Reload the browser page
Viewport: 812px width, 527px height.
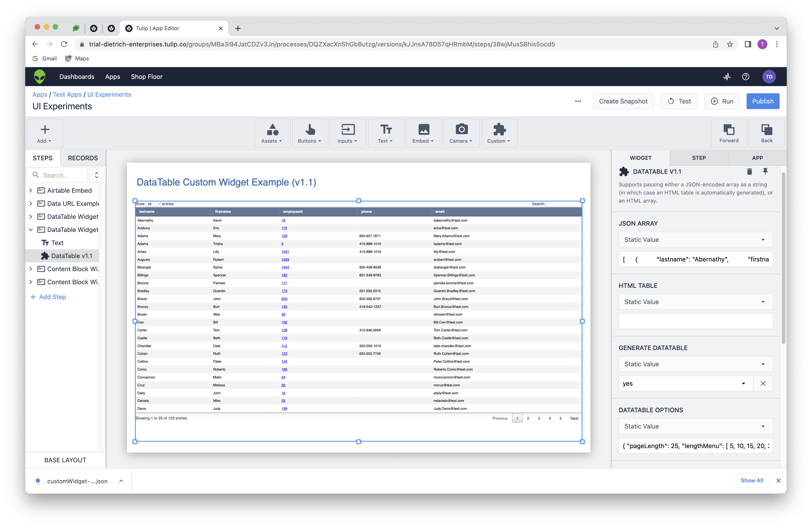pyautogui.click(x=64, y=44)
